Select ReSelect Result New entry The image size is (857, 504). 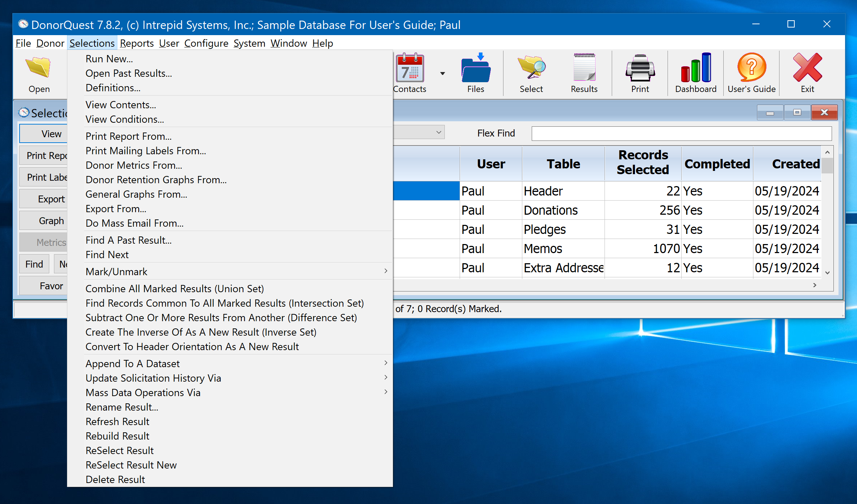[230, 465]
